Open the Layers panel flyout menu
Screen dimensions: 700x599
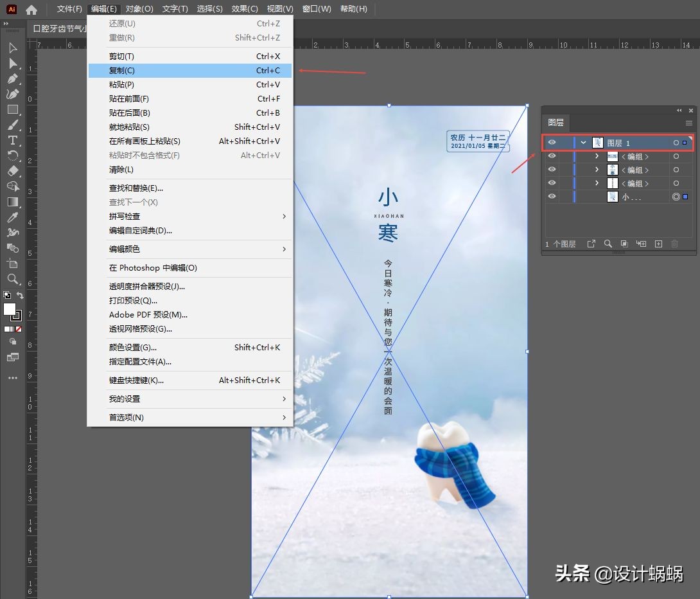[x=689, y=123]
